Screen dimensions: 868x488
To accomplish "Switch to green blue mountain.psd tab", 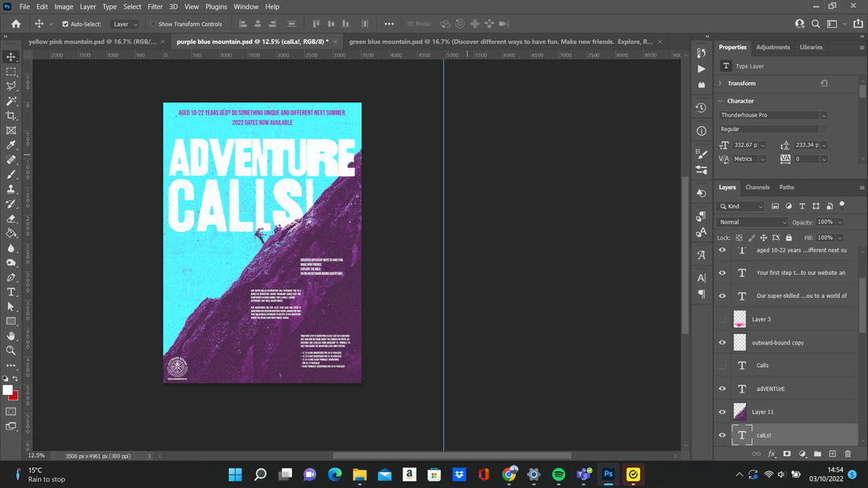I will pyautogui.click(x=501, y=42).
